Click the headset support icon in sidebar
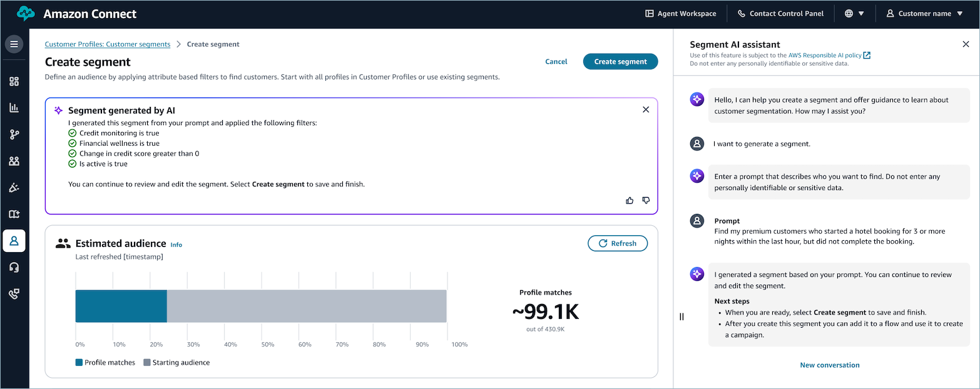 tap(14, 268)
